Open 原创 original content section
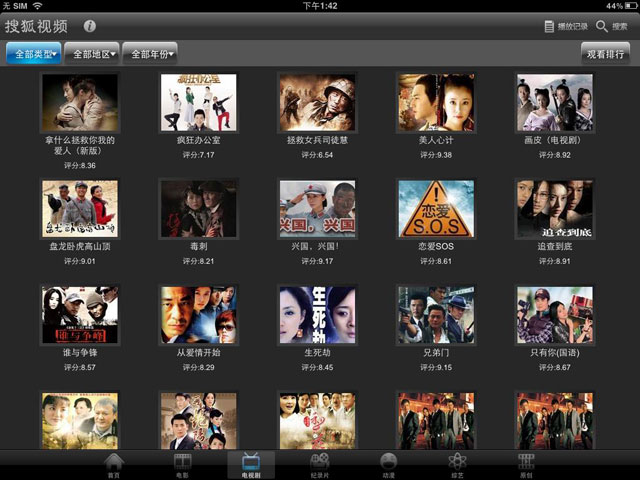Viewport: 640px width, 480px height. (x=525, y=465)
